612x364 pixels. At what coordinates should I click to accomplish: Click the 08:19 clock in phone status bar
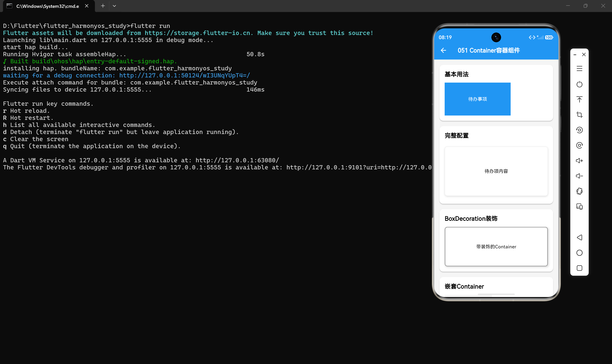445,37
